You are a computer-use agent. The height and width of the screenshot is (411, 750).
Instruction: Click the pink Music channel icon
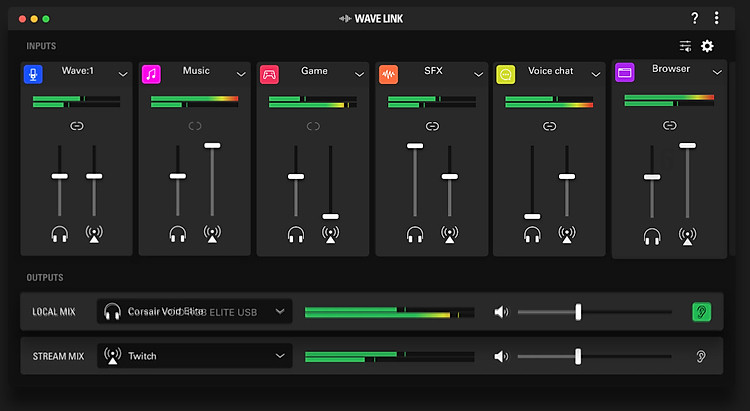click(151, 74)
